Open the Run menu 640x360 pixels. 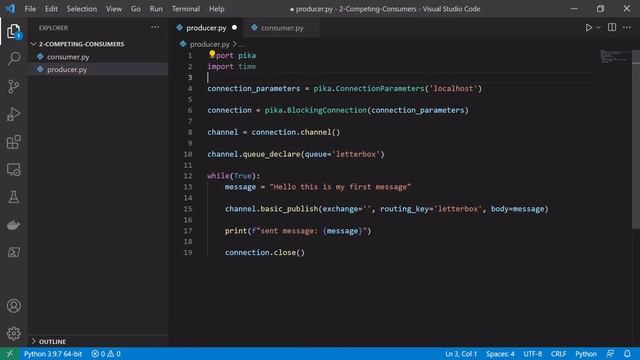[x=156, y=9]
